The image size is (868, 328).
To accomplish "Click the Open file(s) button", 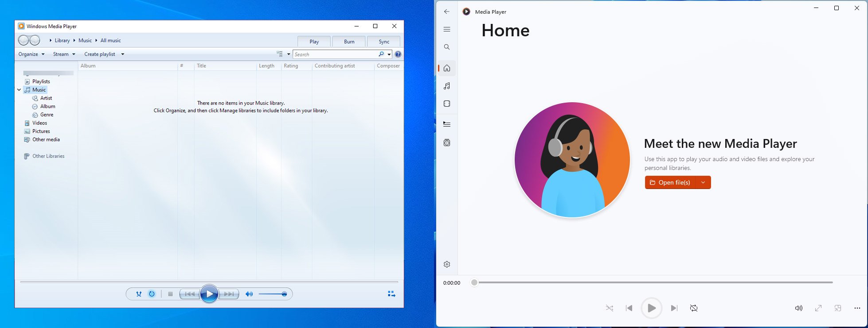I will pyautogui.click(x=670, y=182).
